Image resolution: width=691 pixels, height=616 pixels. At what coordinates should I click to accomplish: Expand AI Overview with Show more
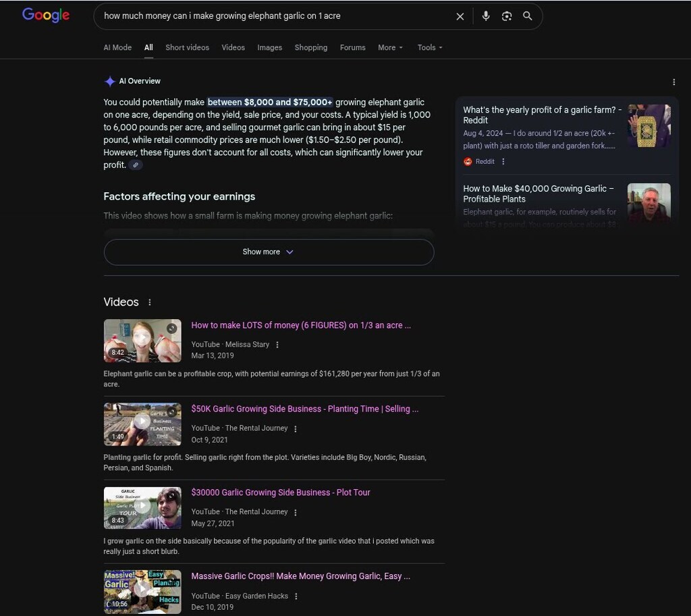click(269, 252)
